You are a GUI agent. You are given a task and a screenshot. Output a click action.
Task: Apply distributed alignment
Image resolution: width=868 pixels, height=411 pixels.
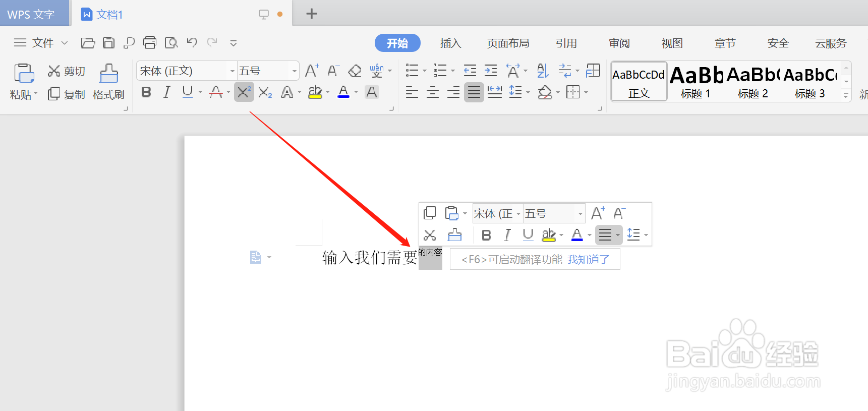[495, 92]
